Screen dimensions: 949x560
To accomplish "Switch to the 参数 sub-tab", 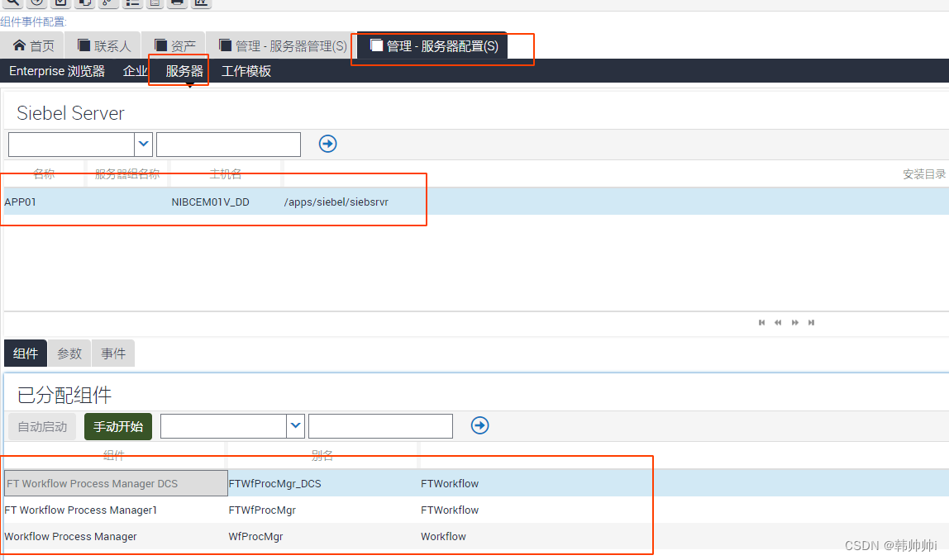I will pyautogui.click(x=69, y=354).
